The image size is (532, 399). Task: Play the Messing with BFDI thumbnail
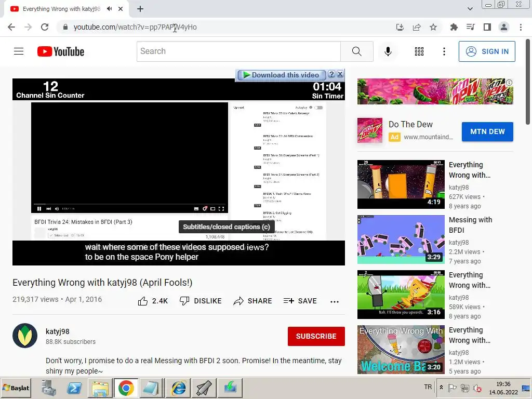point(401,240)
